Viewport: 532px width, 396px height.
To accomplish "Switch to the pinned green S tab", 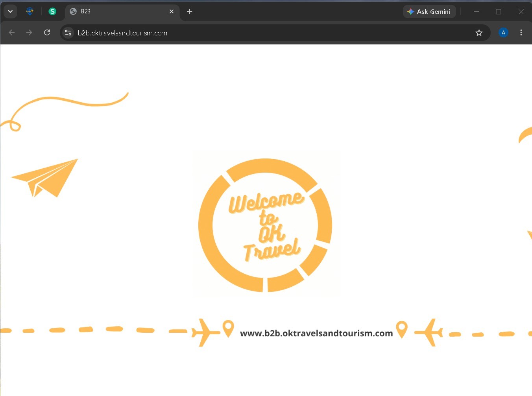I will (52, 11).
